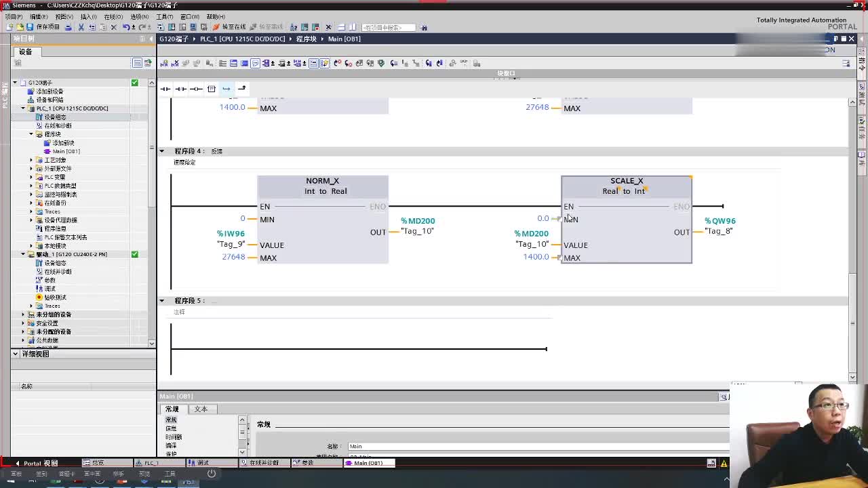Click the Print icon in the main toolbar

(x=68, y=27)
